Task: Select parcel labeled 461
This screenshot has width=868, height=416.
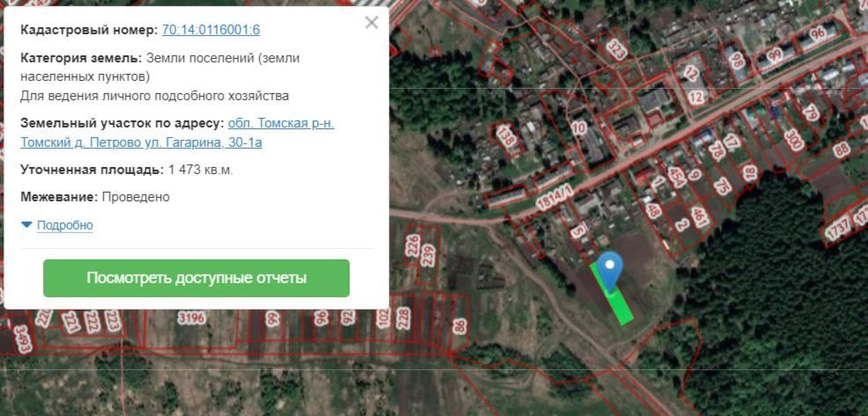Action: tap(700, 215)
